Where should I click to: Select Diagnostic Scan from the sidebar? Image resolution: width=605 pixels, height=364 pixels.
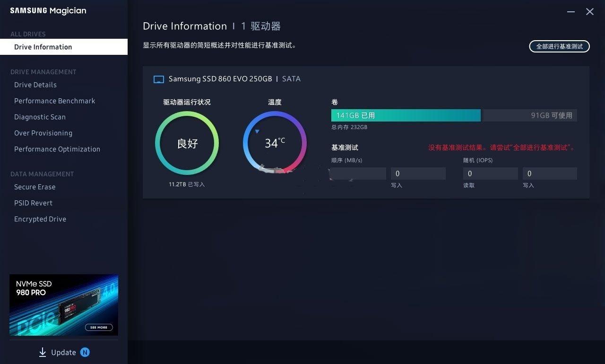[x=40, y=117]
